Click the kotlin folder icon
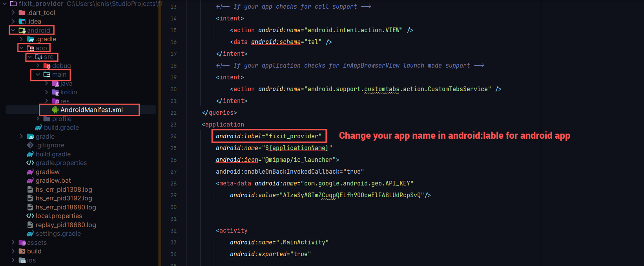 tap(55, 92)
